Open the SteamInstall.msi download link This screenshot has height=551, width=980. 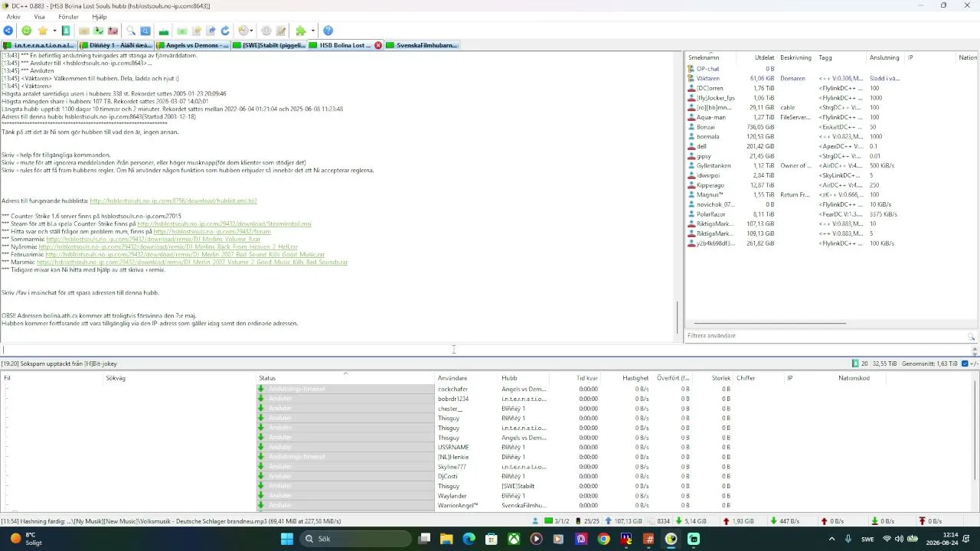(224, 224)
